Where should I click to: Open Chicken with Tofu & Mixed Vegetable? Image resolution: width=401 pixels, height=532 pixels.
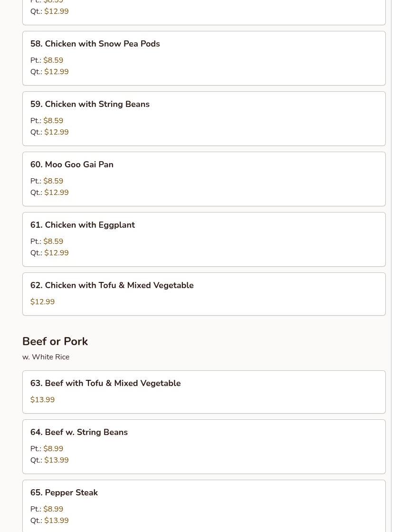112,285
